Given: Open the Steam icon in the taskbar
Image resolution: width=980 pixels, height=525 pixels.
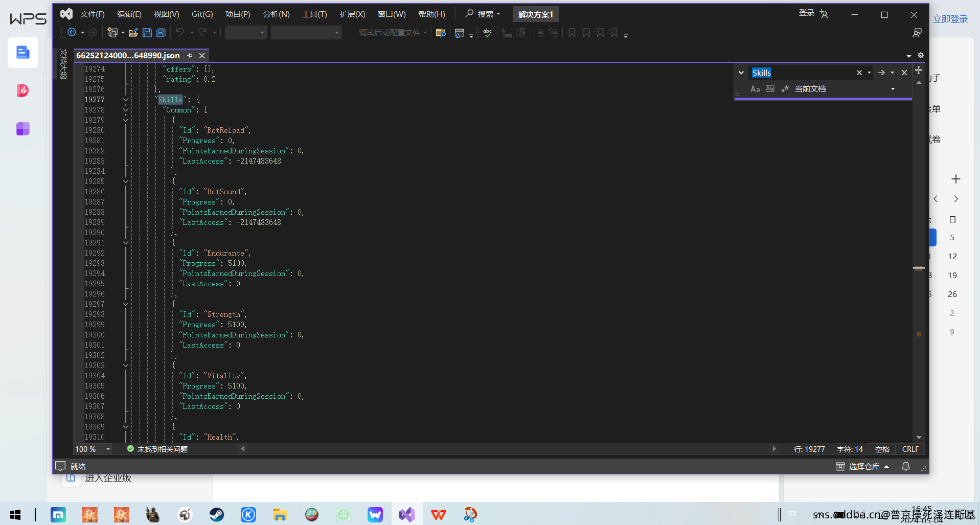Looking at the screenshot, I should click(216, 514).
